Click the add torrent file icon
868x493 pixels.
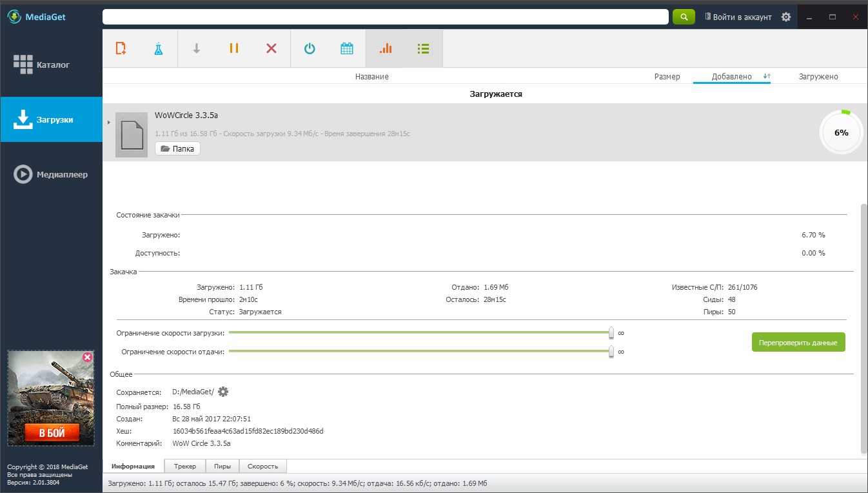[121, 48]
